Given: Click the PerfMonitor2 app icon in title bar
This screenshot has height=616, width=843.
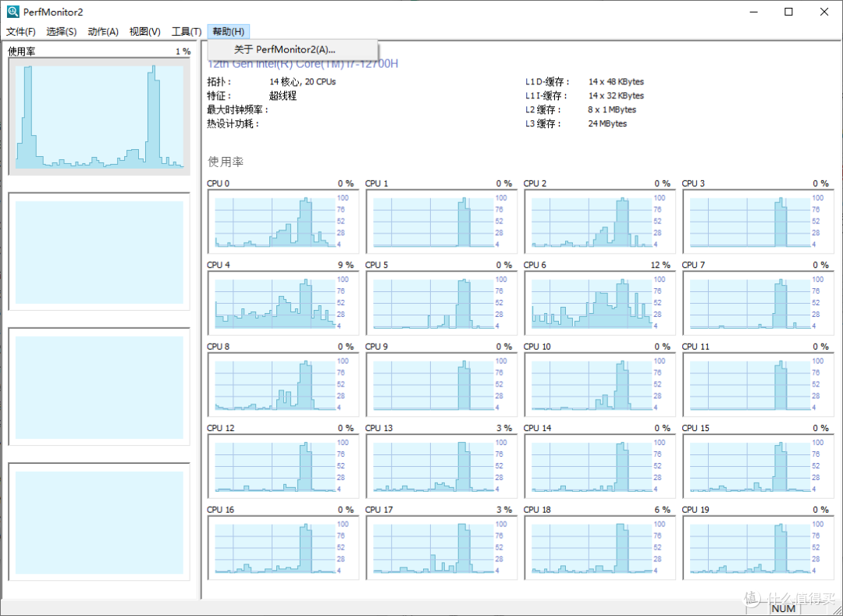Looking at the screenshot, I should pyautogui.click(x=12, y=12).
